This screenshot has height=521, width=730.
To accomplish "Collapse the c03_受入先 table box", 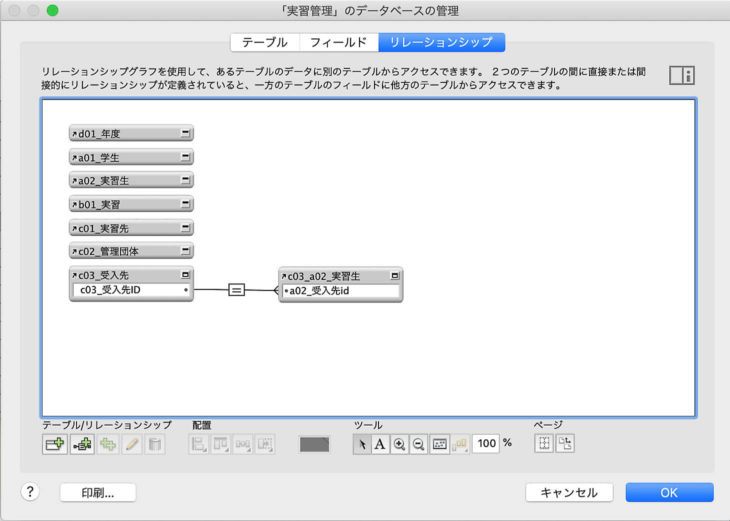I will (x=185, y=275).
